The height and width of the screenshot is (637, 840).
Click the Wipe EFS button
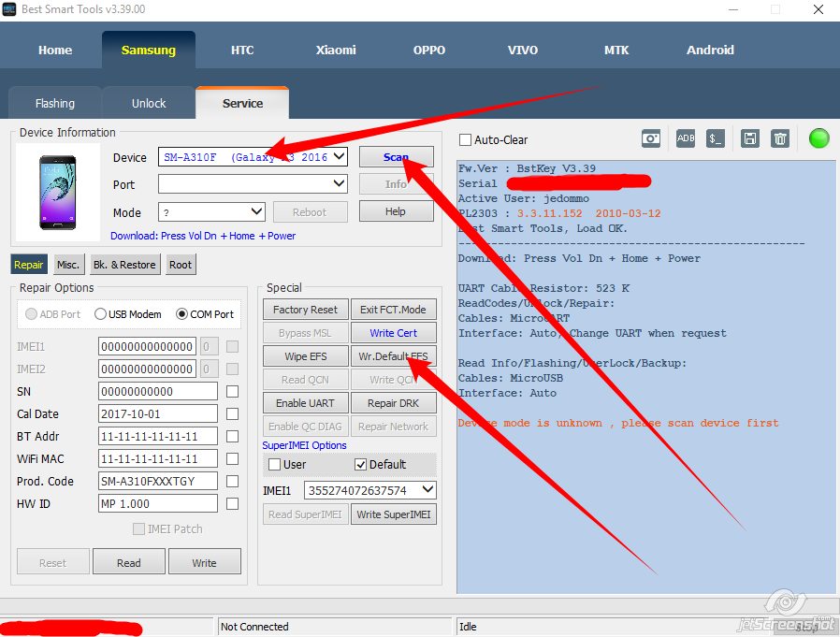305,356
